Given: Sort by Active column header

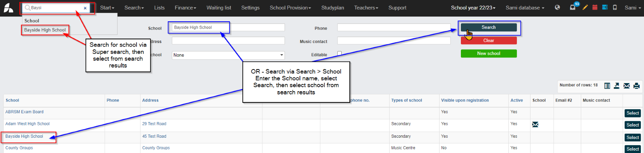Looking at the screenshot, I should tap(517, 100).
